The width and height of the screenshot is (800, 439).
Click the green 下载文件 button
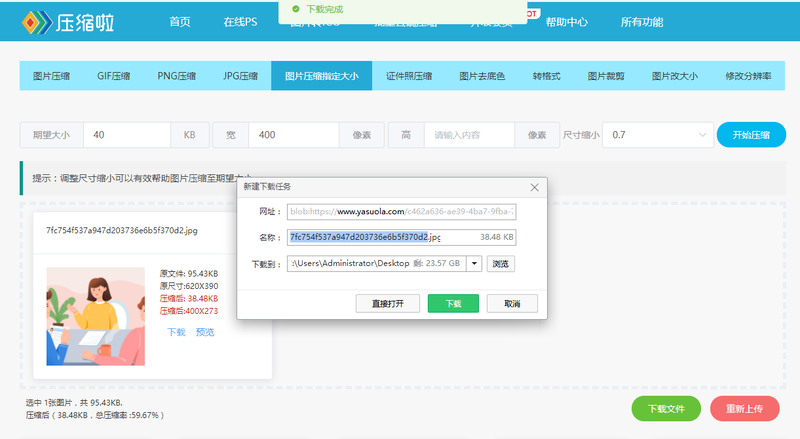[x=666, y=409]
